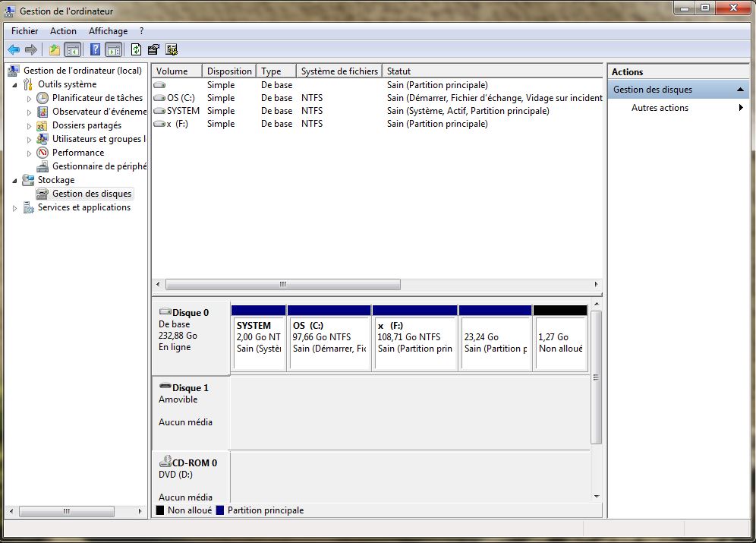Image resolution: width=756 pixels, height=543 pixels.
Task: Sort by the Type column header
Action: (276, 71)
